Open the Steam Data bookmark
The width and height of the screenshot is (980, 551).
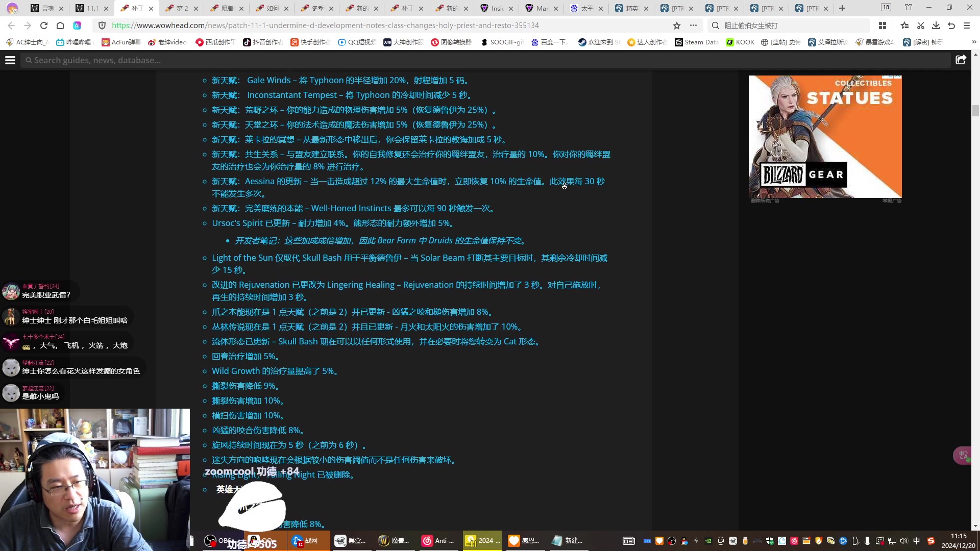pyautogui.click(x=697, y=42)
